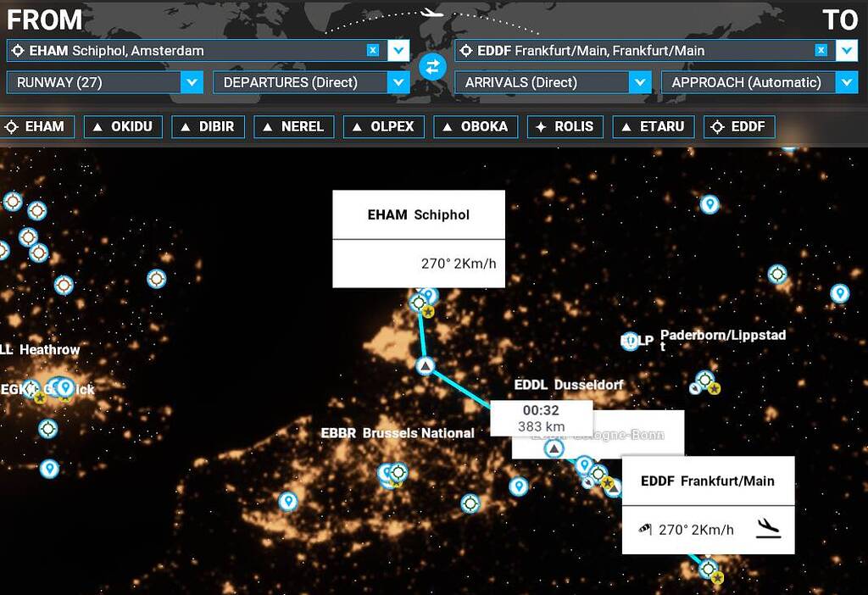Click the swap origin and destination icon

click(x=433, y=66)
